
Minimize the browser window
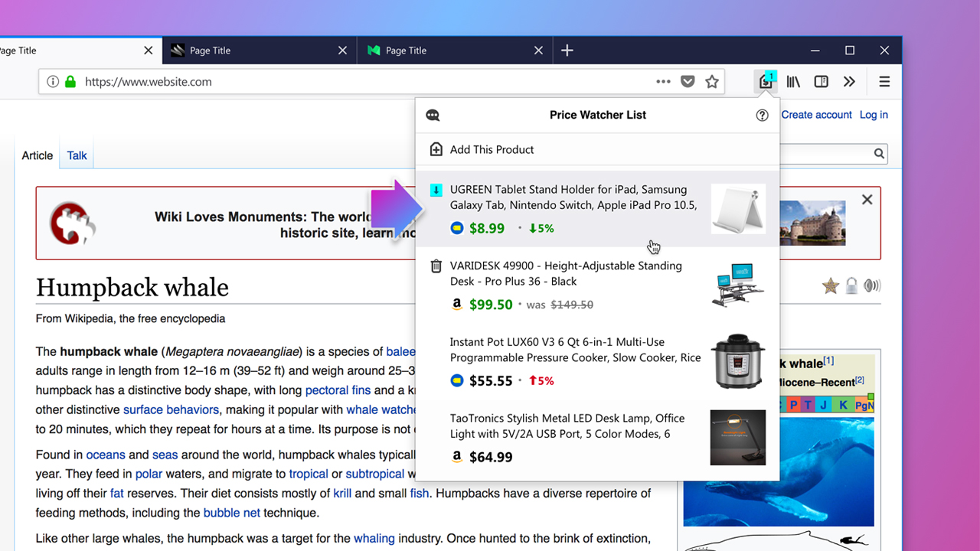(815, 51)
